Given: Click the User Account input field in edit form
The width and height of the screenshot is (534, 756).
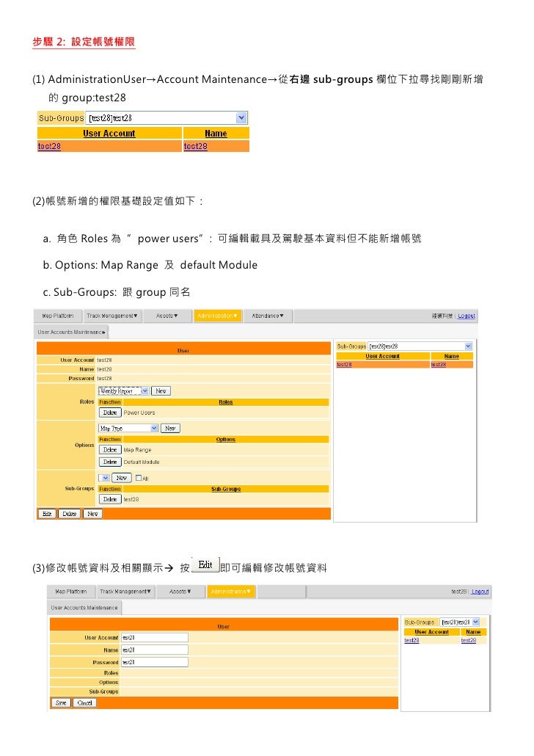Looking at the screenshot, I should pos(155,637).
